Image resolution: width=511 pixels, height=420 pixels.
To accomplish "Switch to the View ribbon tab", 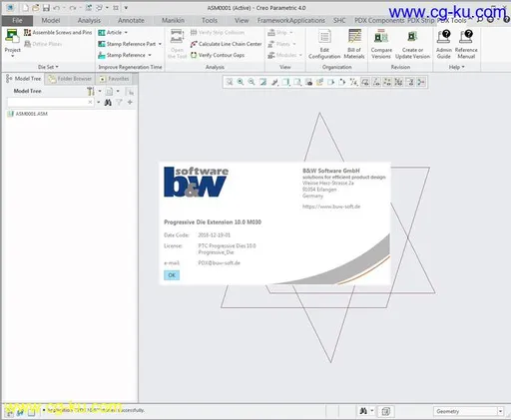I will [x=242, y=20].
